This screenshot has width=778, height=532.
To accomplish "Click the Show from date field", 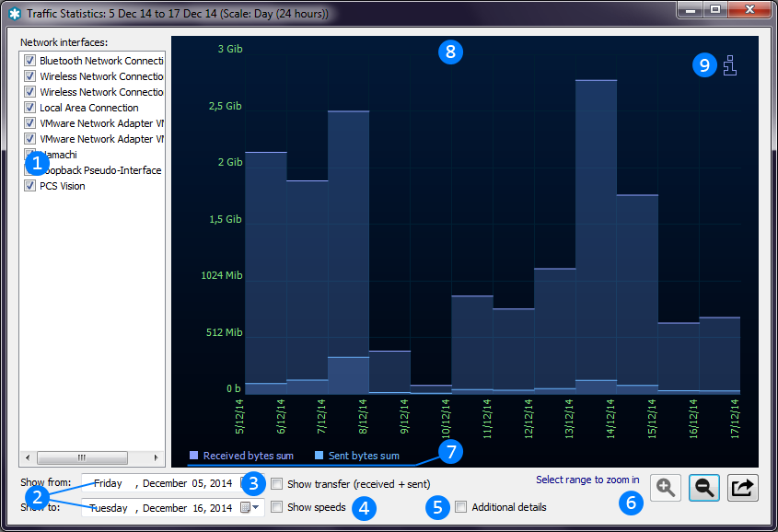I will click(161, 483).
